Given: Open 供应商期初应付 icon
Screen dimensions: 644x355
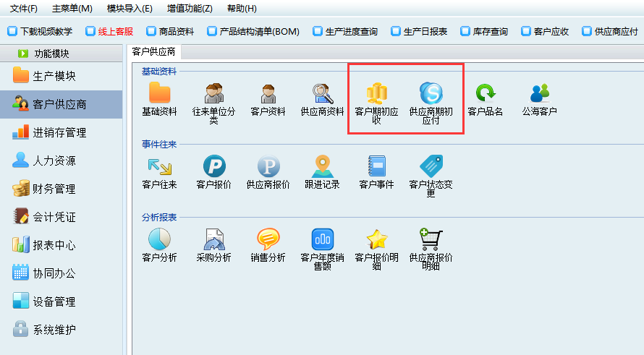Looking at the screenshot, I should (431, 94).
